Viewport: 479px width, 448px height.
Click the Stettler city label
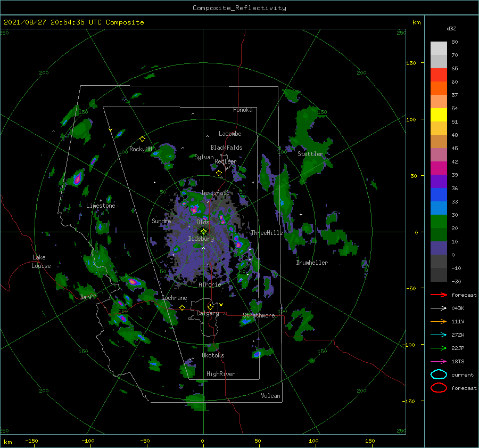[x=310, y=154]
